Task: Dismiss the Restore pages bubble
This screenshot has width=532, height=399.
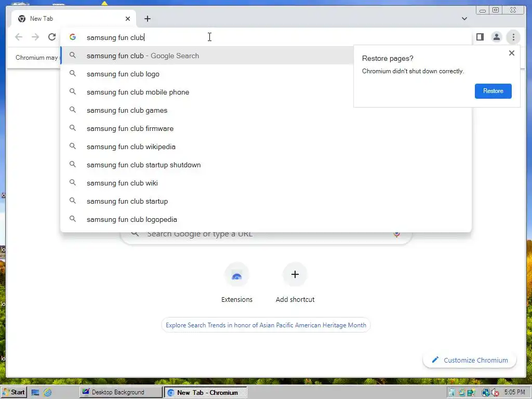Action: pyautogui.click(x=512, y=53)
